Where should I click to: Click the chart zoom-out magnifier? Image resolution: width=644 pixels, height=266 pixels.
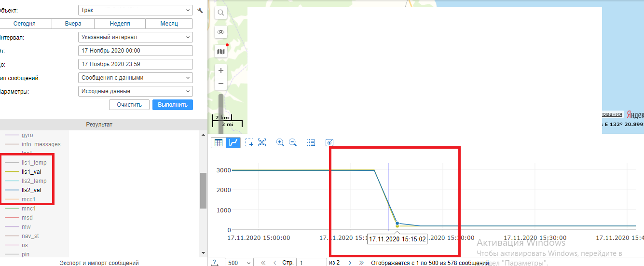point(292,142)
